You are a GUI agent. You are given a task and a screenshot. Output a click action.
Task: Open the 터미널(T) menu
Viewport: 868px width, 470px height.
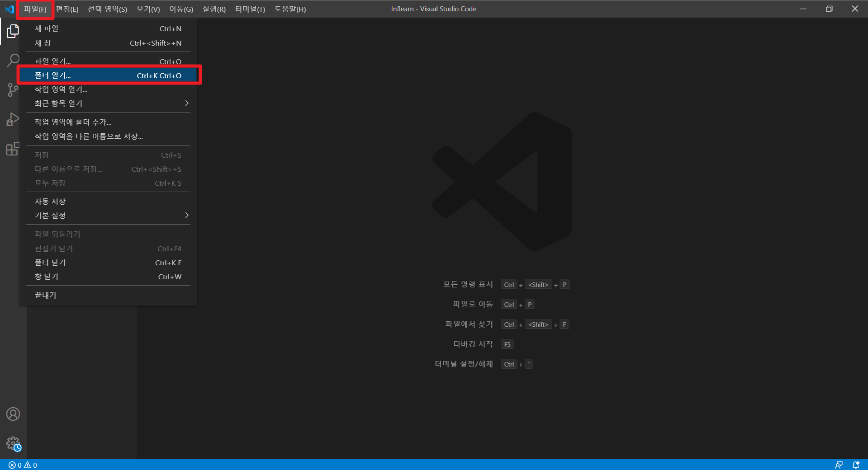pyautogui.click(x=250, y=9)
